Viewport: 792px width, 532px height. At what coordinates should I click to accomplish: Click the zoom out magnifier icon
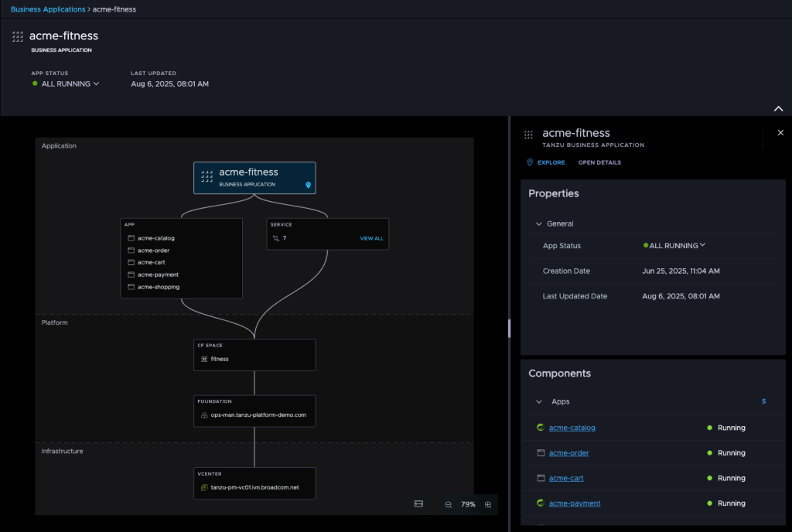point(449,504)
